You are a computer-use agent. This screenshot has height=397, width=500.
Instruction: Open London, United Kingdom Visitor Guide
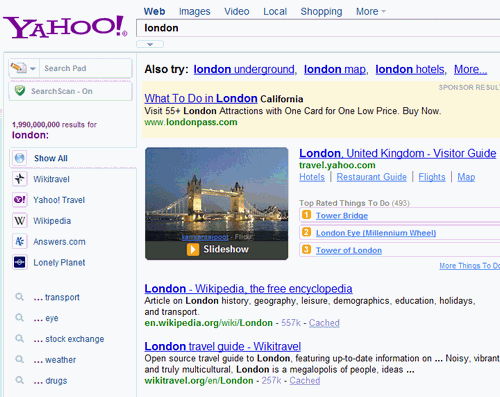(x=398, y=153)
